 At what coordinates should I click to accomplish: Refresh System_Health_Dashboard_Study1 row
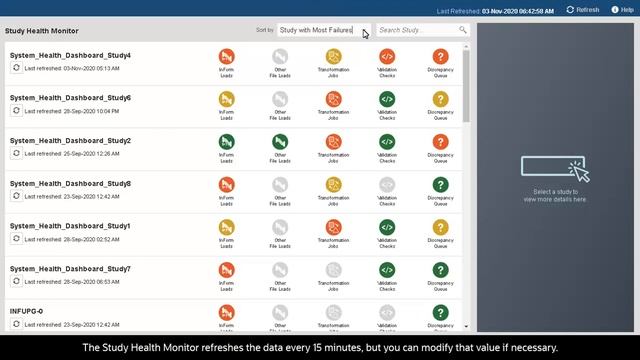coord(16,238)
